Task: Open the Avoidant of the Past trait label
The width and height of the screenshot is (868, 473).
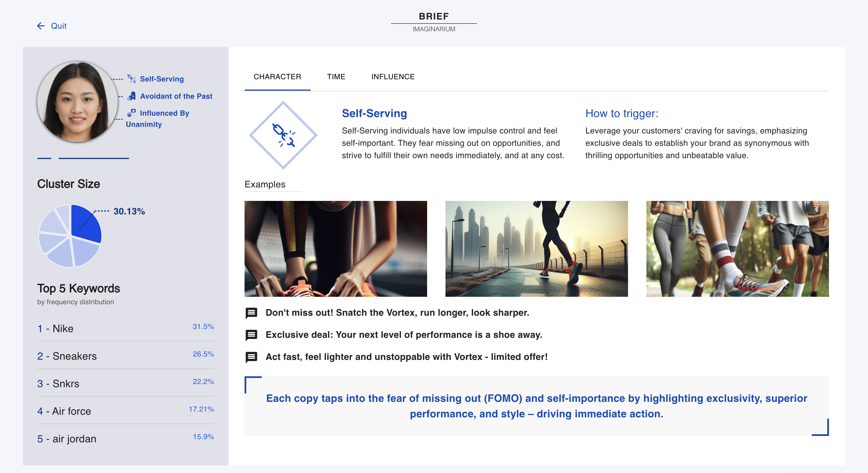Action: click(x=176, y=96)
